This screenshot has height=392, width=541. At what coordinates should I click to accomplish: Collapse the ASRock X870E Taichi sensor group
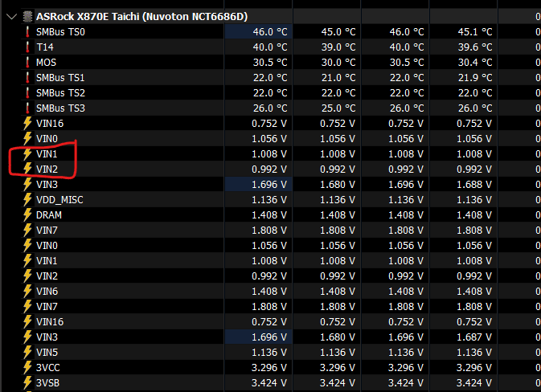(x=11, y=17)
